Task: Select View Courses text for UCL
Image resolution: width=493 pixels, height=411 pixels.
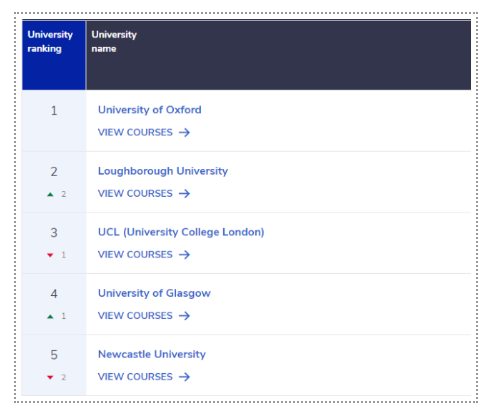Action: pyautogui.click(x=135, y=255)
